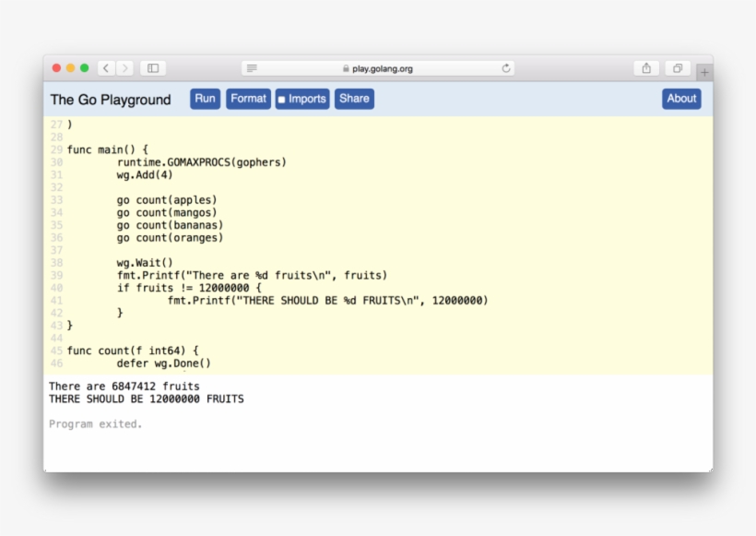This screenshot has width=756, height=536.
Task: Go back with Safari's back arrow
Action: (x=106, y=68)
